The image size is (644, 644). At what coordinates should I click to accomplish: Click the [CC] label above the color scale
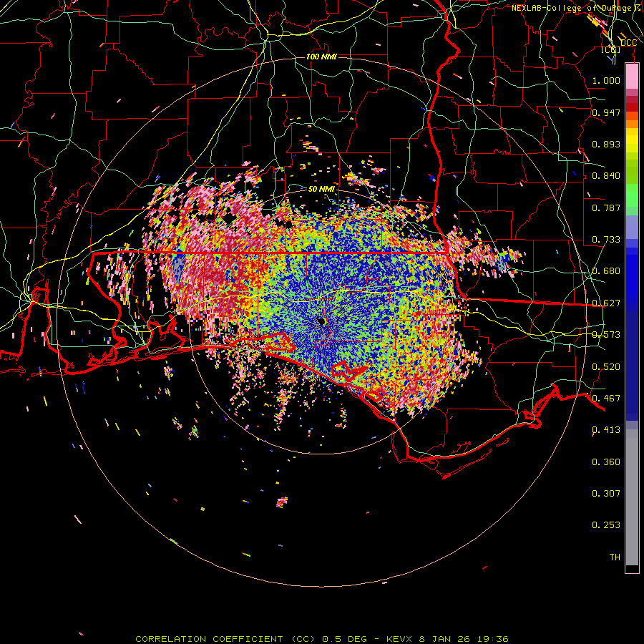tap(611, 49)
